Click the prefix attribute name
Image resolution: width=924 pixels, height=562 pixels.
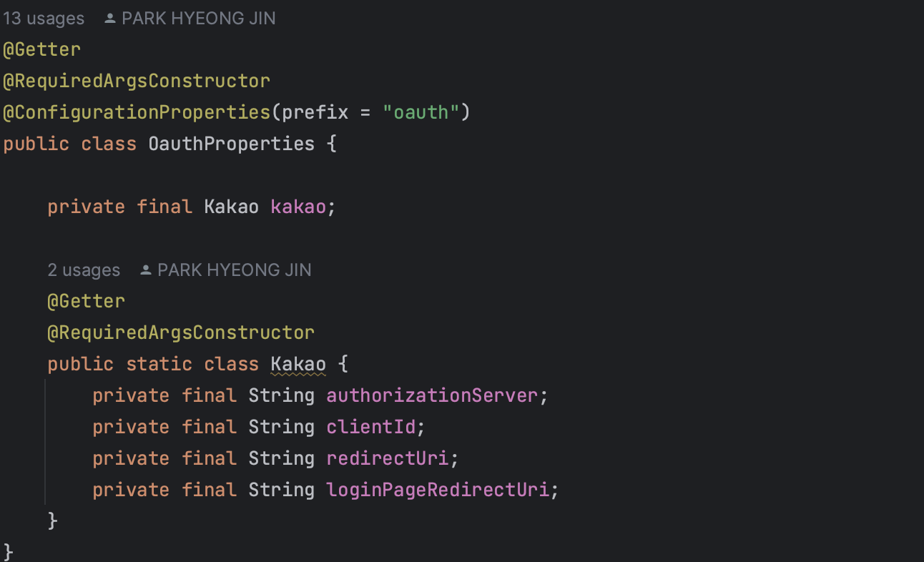tap(315, 112)
